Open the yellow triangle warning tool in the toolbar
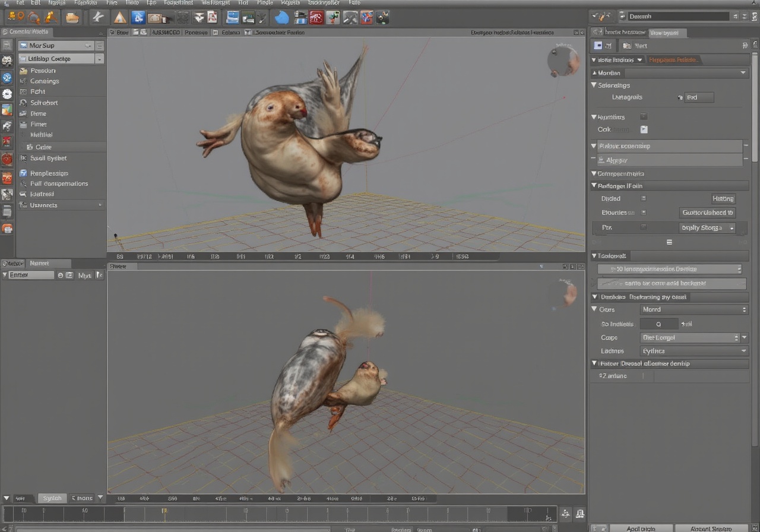This screenshot has width=760, height=532. (x=119, y=18)
